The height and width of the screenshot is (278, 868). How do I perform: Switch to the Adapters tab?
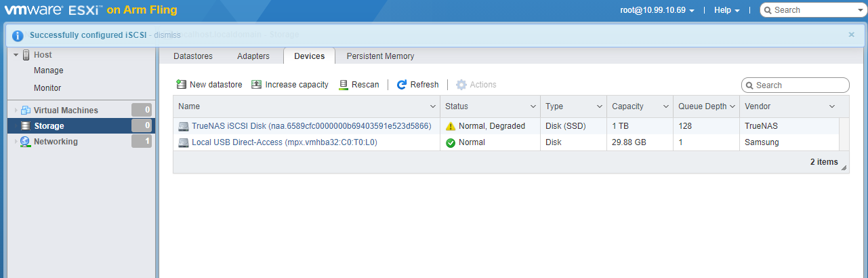253,56
